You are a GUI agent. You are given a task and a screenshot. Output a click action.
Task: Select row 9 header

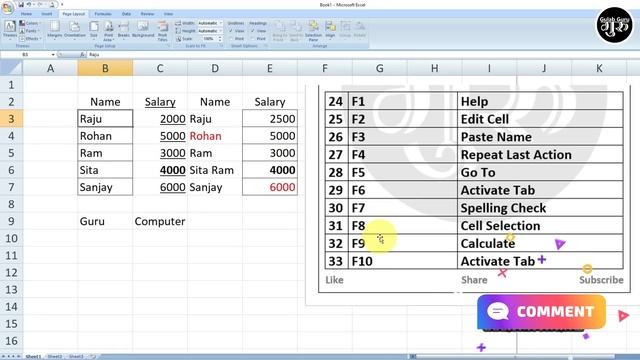pos(11,221)
